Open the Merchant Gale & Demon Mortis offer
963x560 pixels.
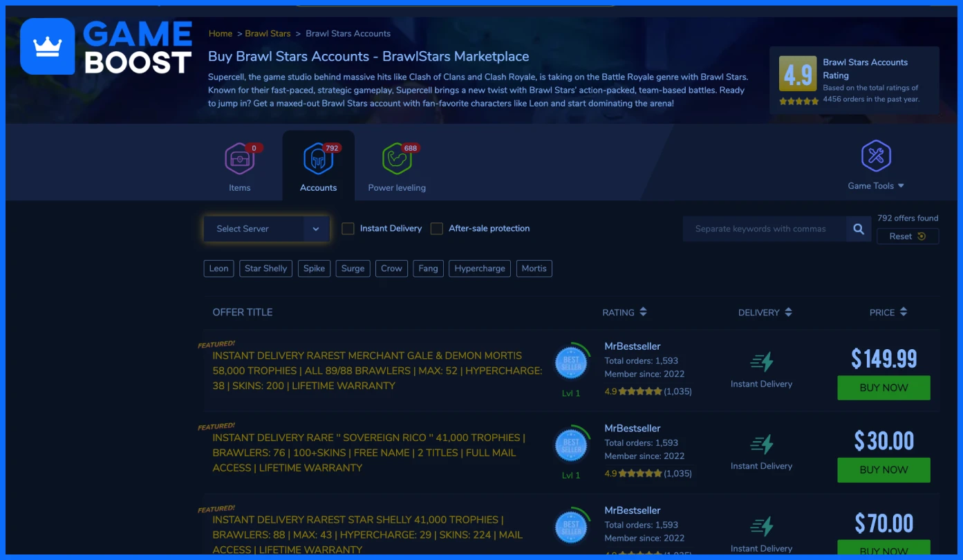pos(377,371)
